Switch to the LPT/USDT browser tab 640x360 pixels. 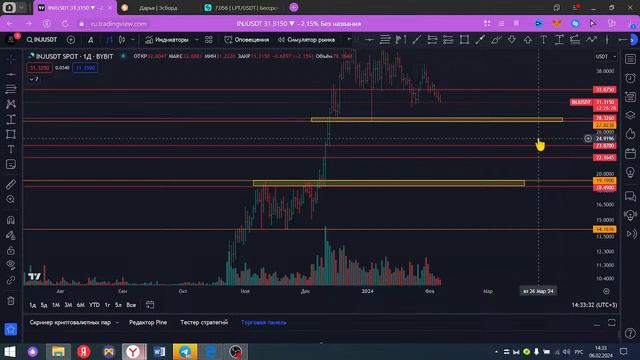tap(242, 8)
